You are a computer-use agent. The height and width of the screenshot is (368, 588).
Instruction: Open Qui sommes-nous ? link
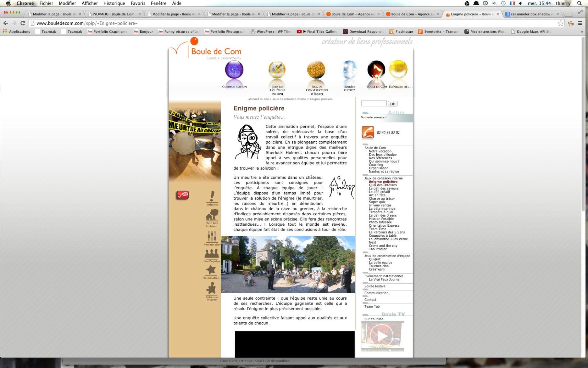384,161
